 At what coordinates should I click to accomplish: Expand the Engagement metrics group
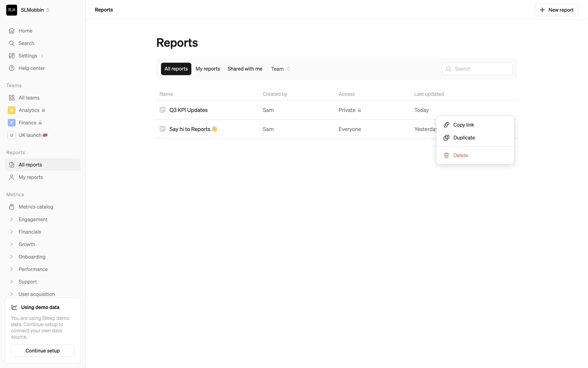[x=12, y=219]
